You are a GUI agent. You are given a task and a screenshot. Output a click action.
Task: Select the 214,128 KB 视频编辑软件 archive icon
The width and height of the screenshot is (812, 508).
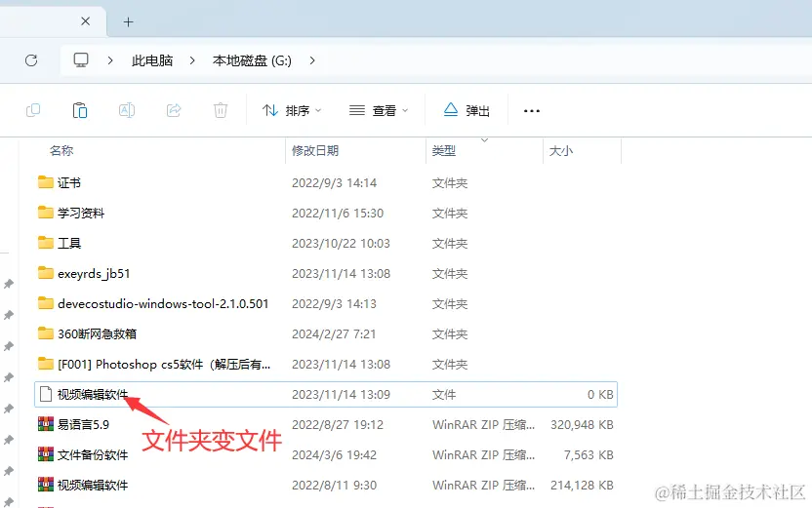point(46,485)
